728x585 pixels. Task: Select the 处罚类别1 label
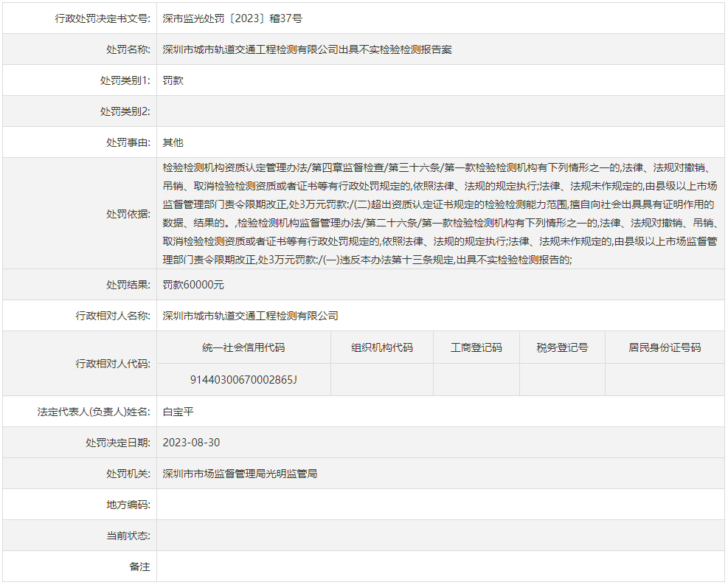tap(125, 80)
